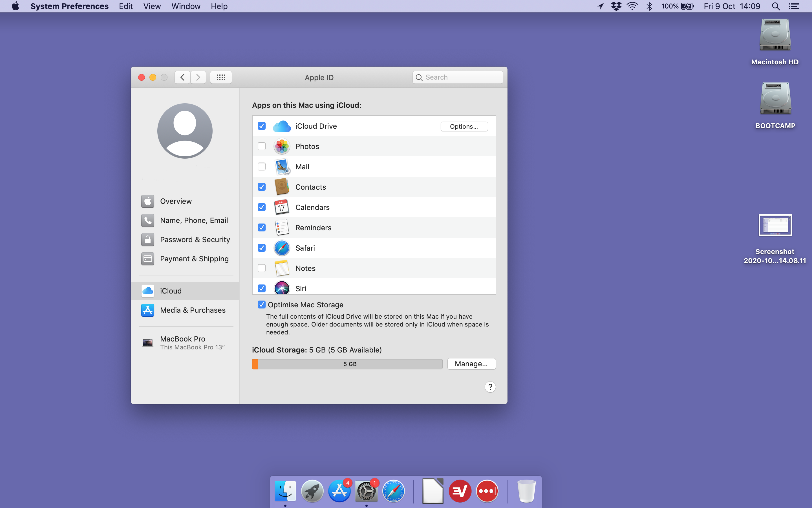Open the Help menu

(219, 6)
